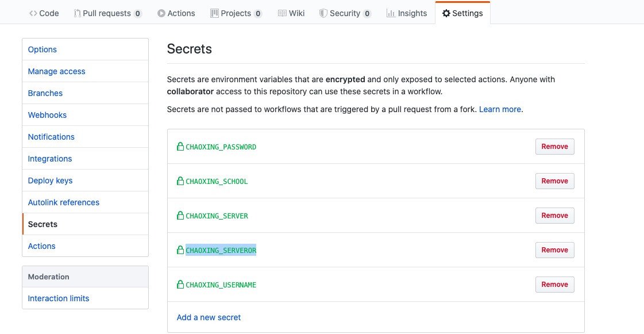Click the Pull requests merge icon
The height and width of the screenshot is (334, 644).
(77, 13)
